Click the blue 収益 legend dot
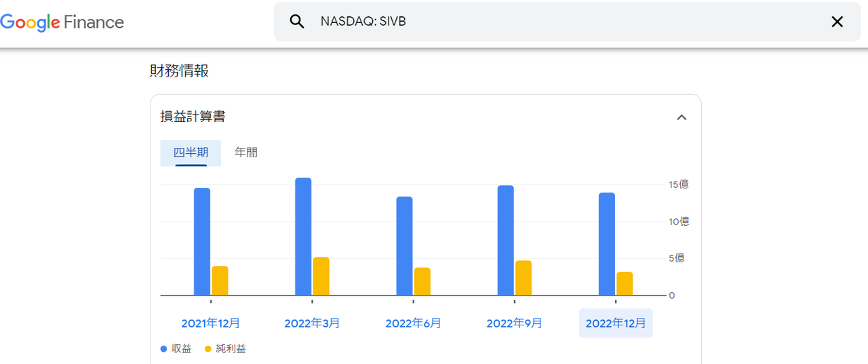The height and width of the screenshot is (364, 868). click(x=163, y=349)
